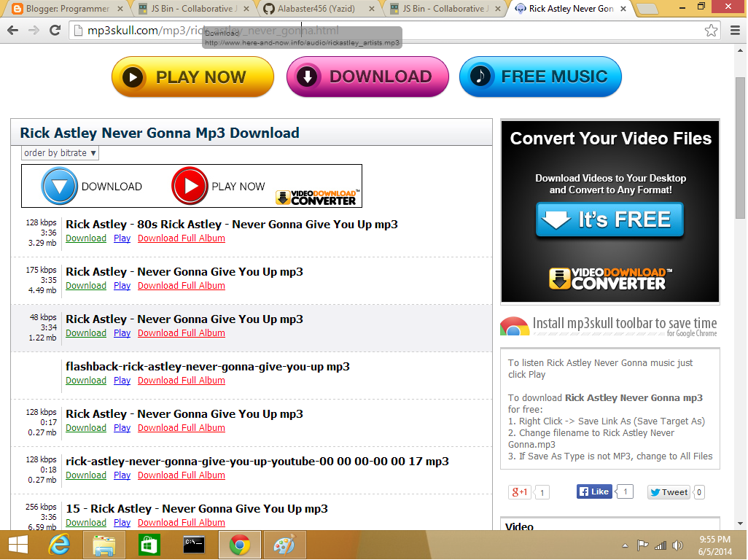Viewport: 748px width, 560px height.
Task: Click the blue circular DOWNLOAD arrow icon
Action: pyautogui.click(x=59, y=186)
